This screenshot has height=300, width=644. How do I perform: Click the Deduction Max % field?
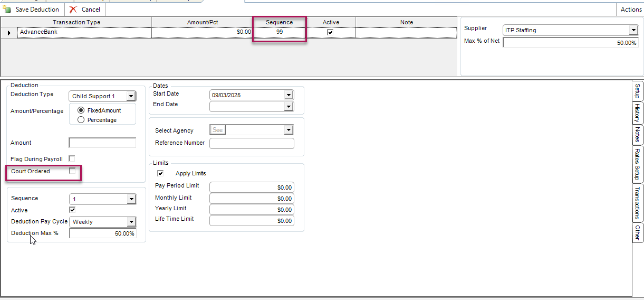point(103,233)
